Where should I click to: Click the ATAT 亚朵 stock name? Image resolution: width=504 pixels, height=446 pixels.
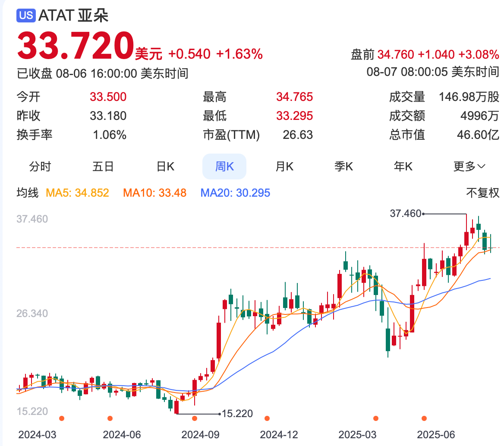(x=73, y=16)
